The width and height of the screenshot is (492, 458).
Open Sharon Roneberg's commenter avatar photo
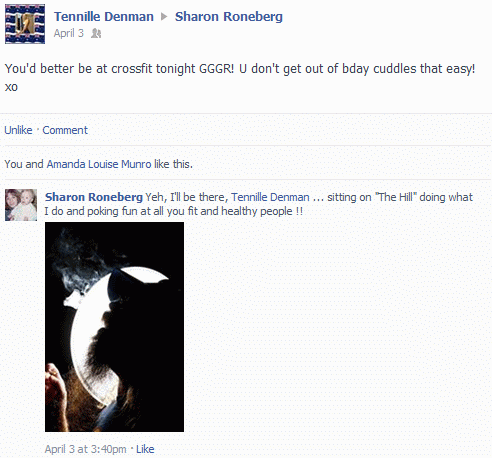pos(21,205)
